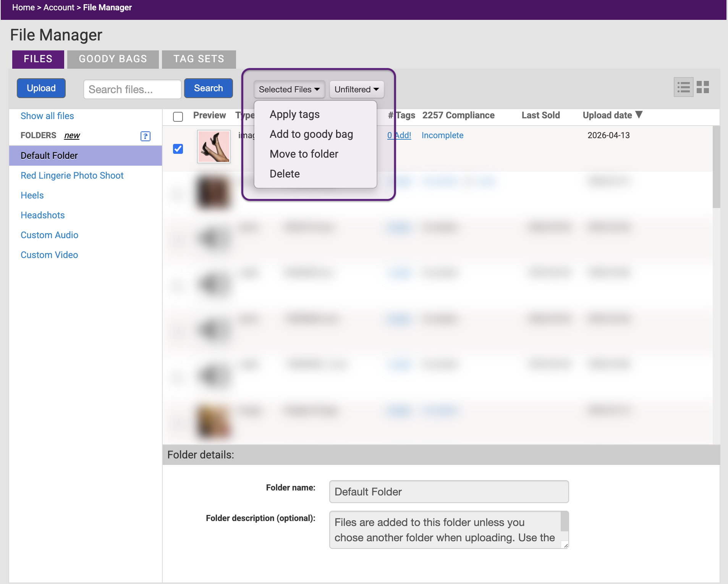This screenshot has height=584, width=728.
Task: Click the Preview column header
Action: click(x=209, y=115)
